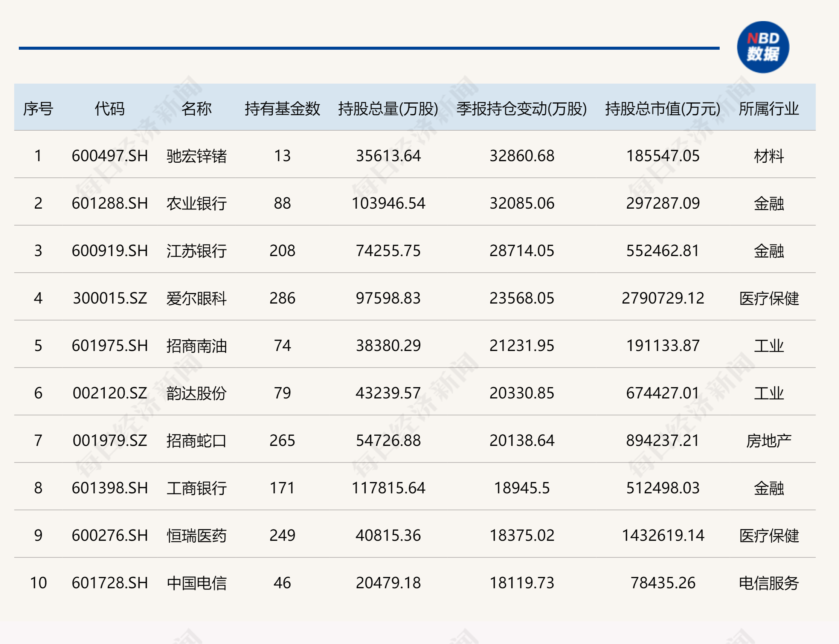Click the 持有基金数 column header

[283, 110]
